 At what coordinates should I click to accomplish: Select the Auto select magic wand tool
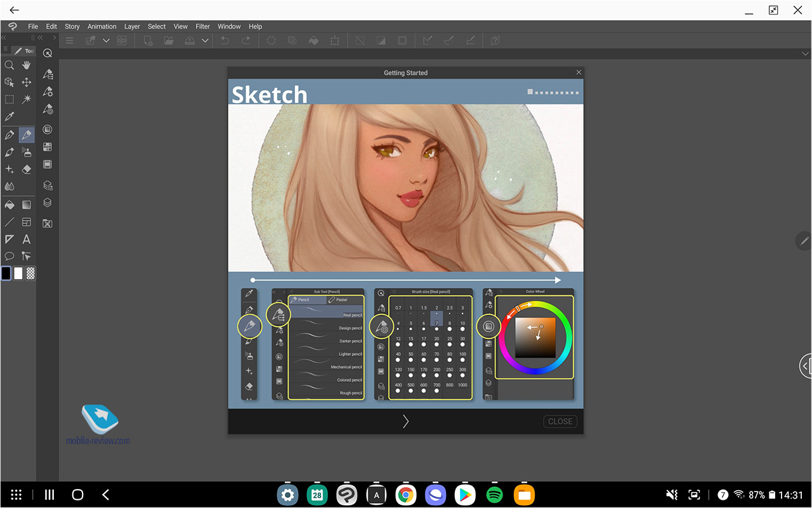[27, 100]
